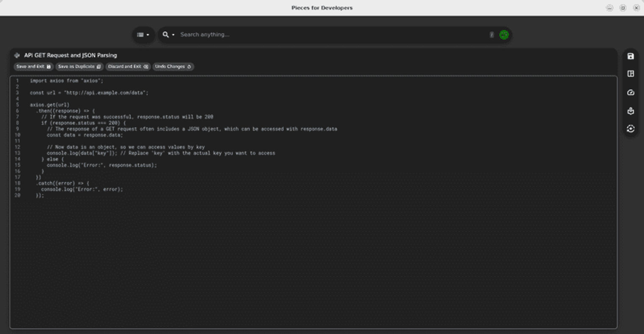Open the layout panel icon in sidebar
The height and width of the screenshot is (334, 644).
tap(630, 74)
